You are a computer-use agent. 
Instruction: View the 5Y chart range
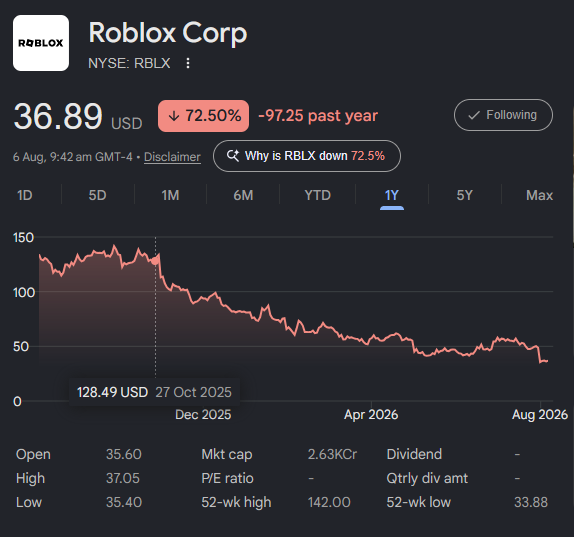pos(465,195)
